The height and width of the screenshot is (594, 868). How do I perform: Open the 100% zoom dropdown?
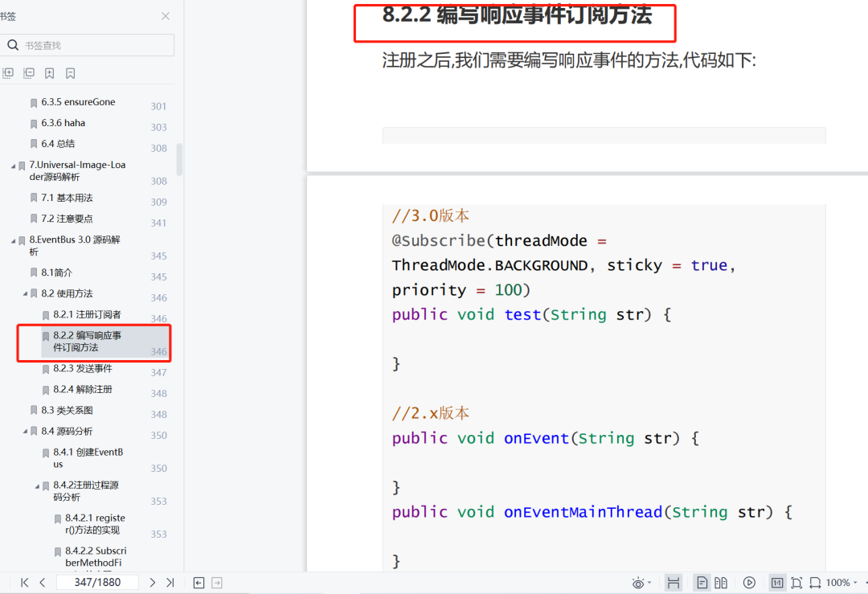click(x=842, y=583)
